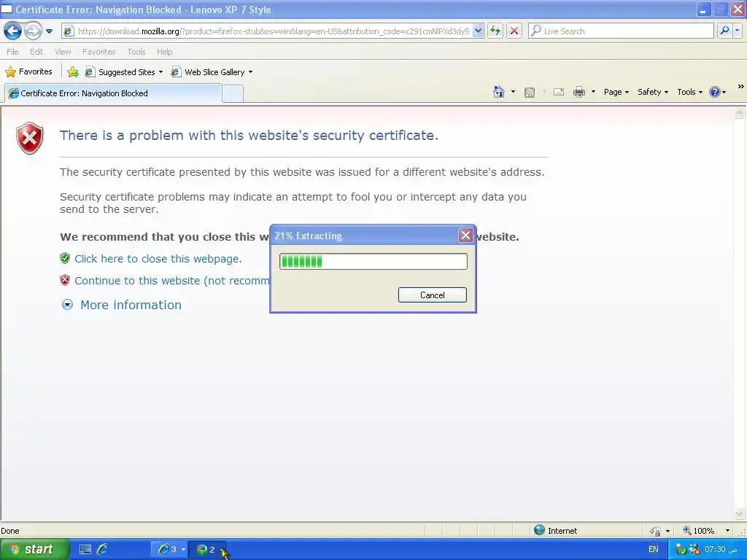747x560 pixels.
Task: Open the Favorites star button
Action: 28,72
